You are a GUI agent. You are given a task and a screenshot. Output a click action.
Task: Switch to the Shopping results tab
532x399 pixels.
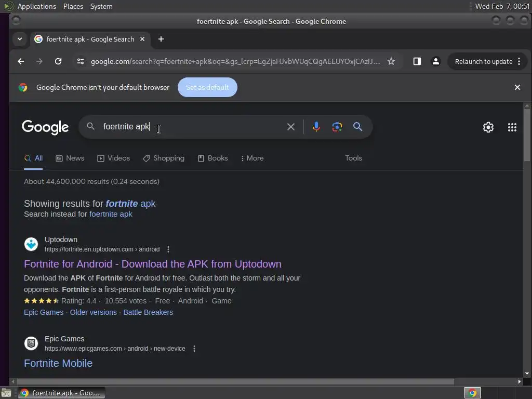164,158
